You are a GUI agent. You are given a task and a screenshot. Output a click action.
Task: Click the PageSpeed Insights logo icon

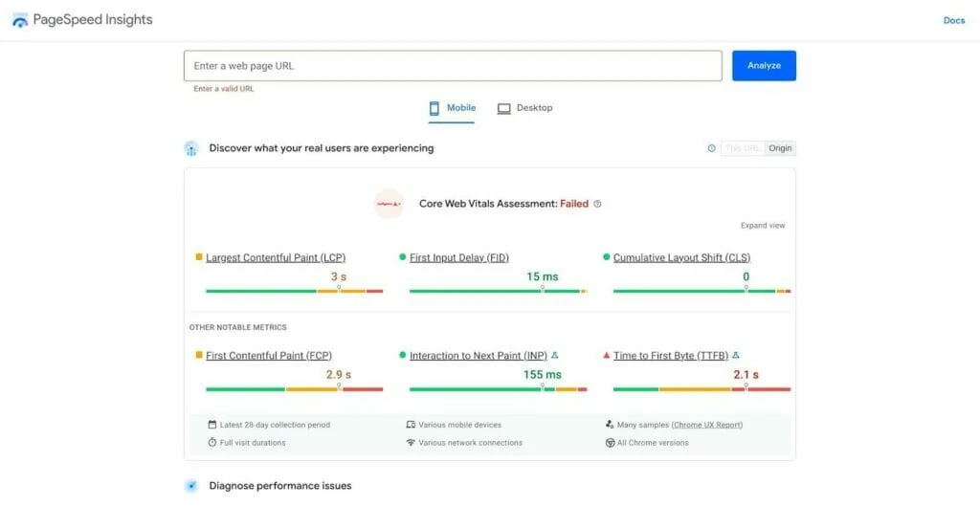tap(20, 20)
